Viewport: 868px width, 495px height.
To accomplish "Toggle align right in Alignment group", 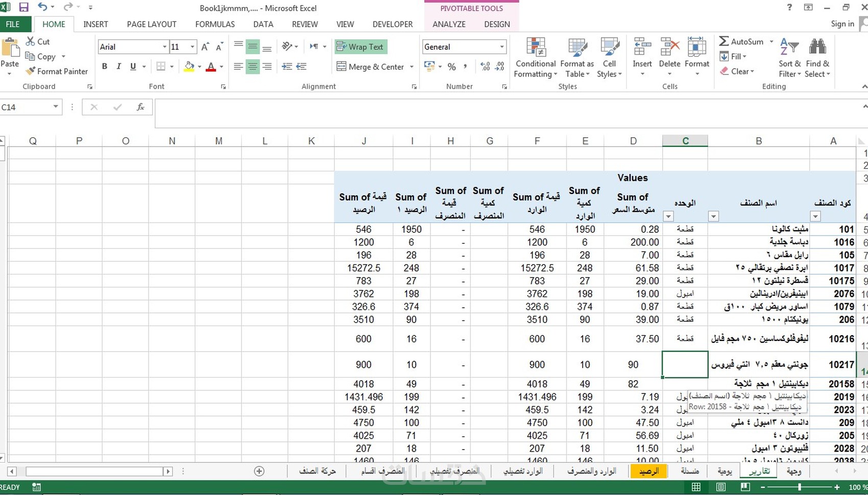I will [267, 66].
